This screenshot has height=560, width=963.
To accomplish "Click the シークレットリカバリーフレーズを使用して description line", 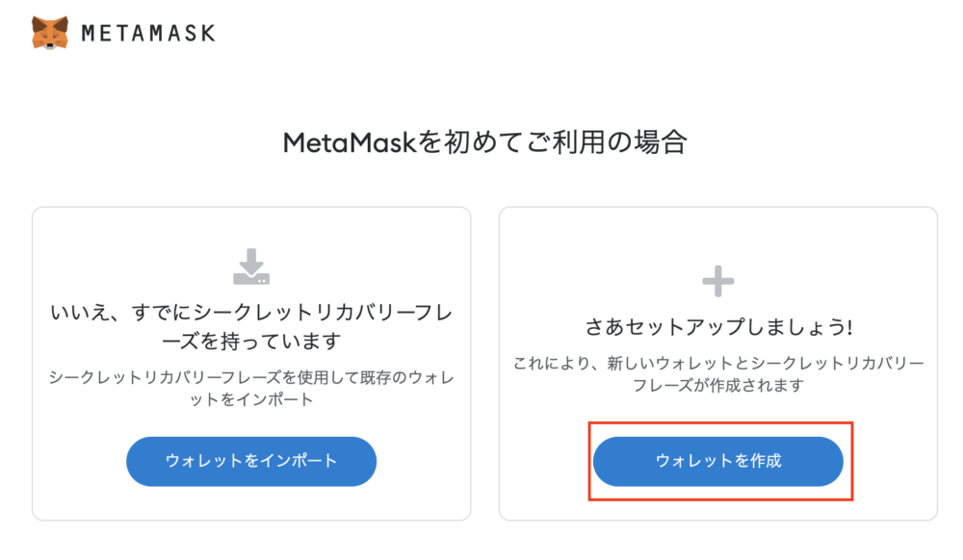I will point(251,377).
